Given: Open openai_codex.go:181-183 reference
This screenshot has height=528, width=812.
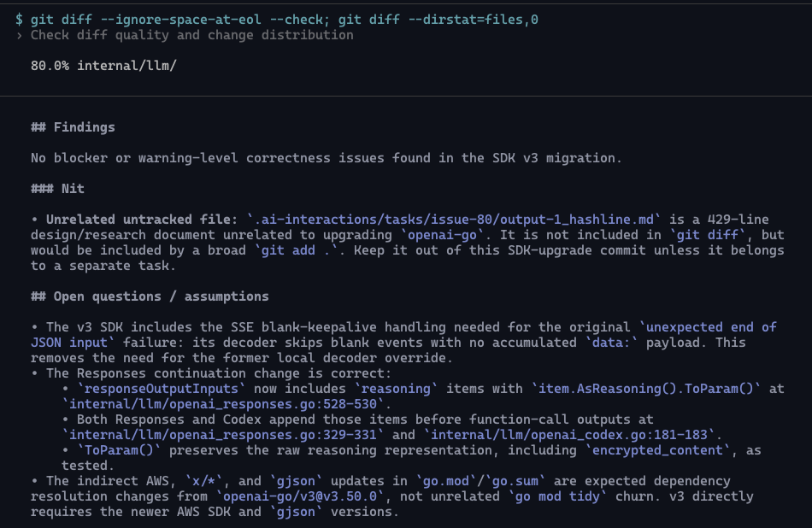Looking at the screenshot, I should (569, 435).
